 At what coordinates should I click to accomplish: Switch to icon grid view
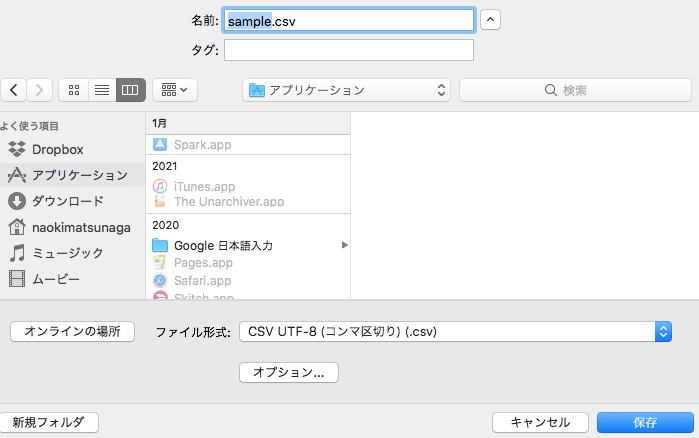[74, 90]
